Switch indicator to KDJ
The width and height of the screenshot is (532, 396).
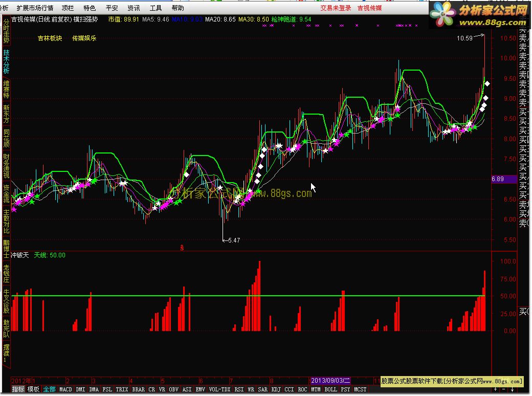pyautogui.click(x=276, y=389)
